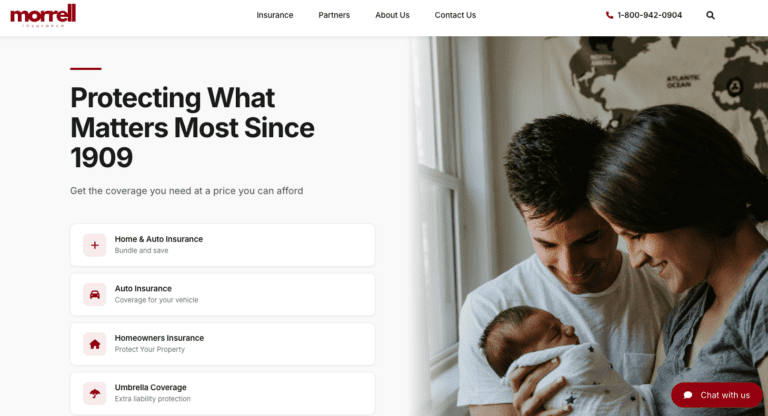The width and height of the screenshot is (768, 416).
Task: Click the family hero photo
Action: pos(589,226)
